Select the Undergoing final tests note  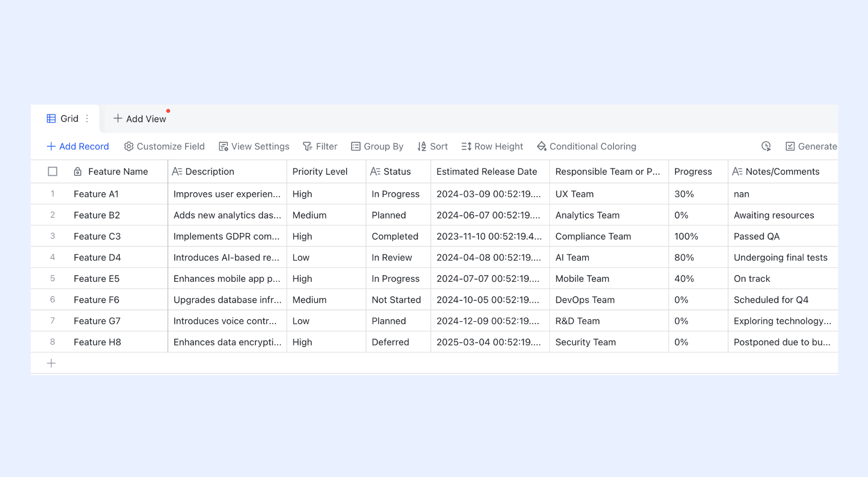click(x=783, y=258)
